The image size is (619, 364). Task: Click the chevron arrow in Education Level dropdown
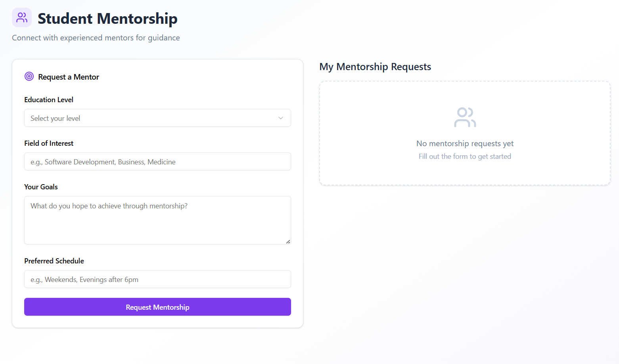(x=281, y=118)
